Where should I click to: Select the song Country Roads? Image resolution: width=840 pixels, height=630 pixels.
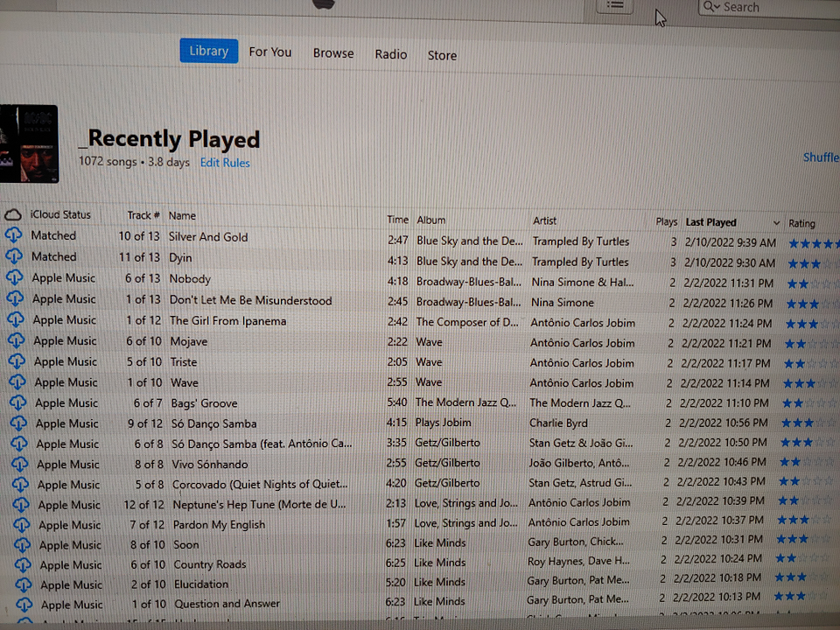(210, 564)
